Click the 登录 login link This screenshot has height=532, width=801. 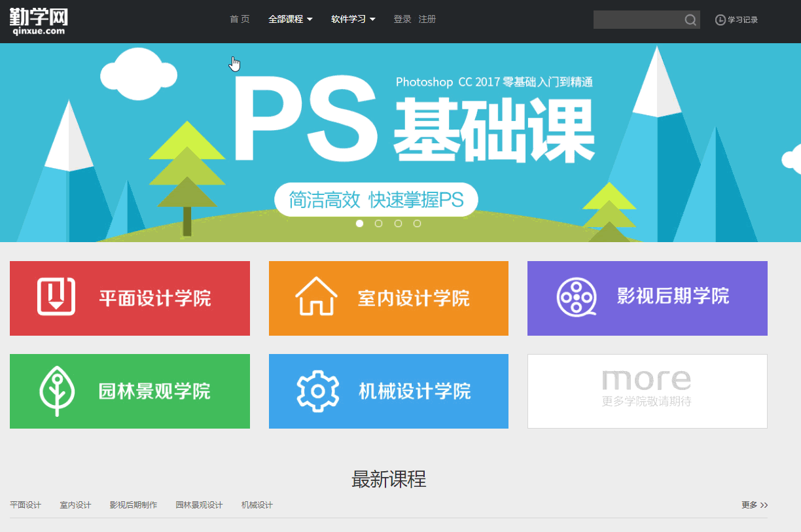(x=402, y=20)
